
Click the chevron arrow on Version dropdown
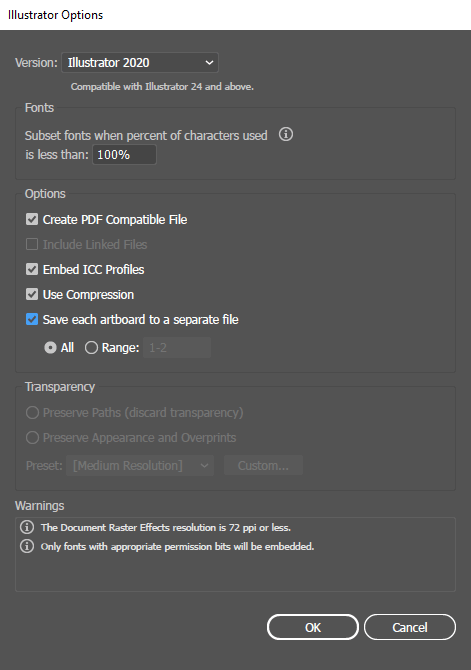(209, 63)
